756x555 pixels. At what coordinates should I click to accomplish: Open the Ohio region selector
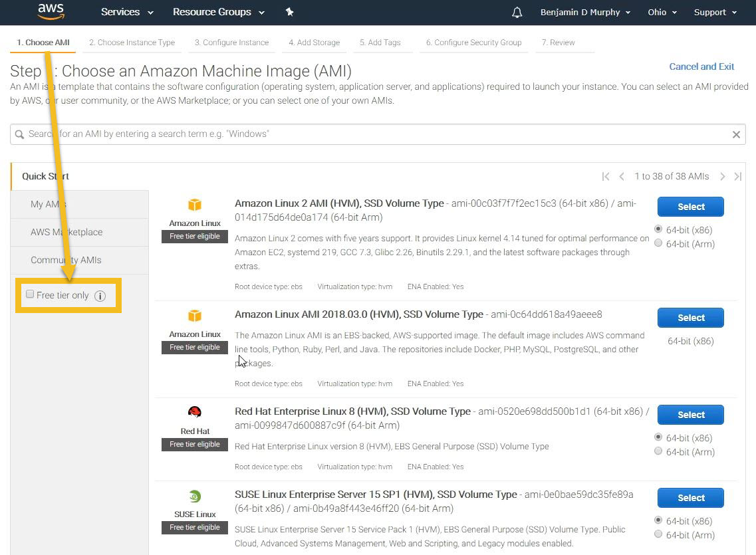click(662, 13)
